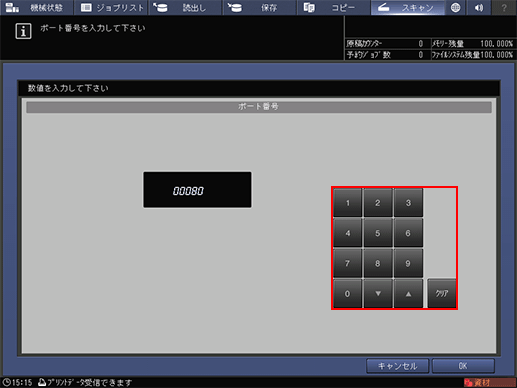Switch to the コピー copy tab

334,8
